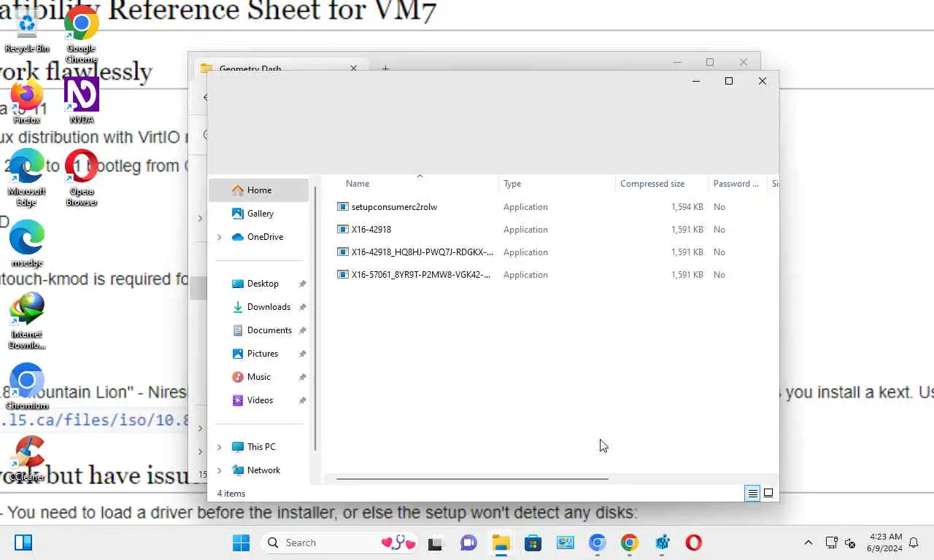
Task: Open the Microsoft Edge desktop shortcut
Action: coord(27,177)
